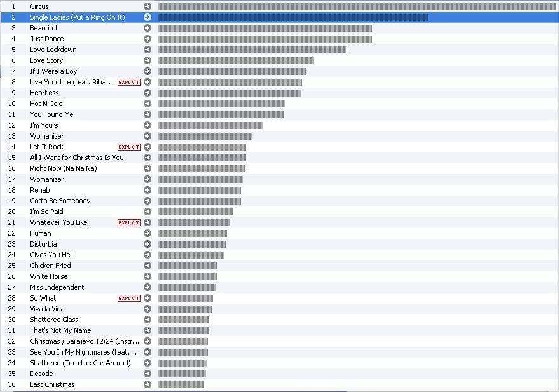This screenshot has width=559, height=392.
Task: Click the arrow icon for I'm Yours
Action: click(147, 125)
